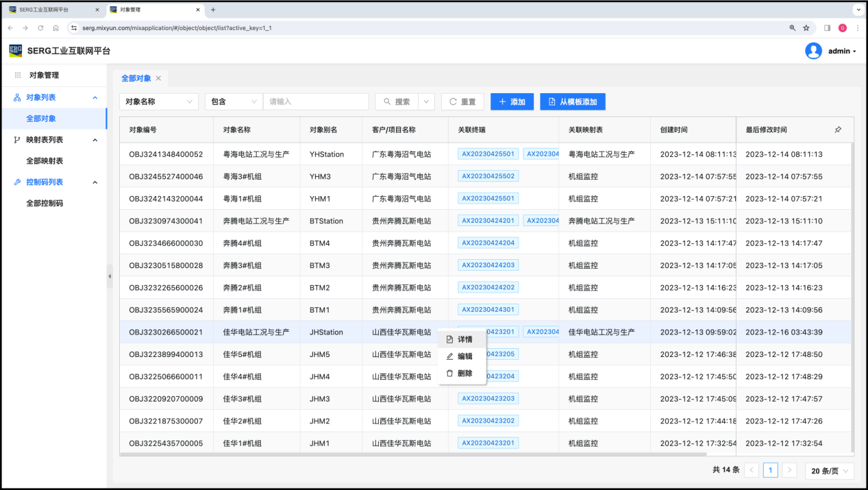Click the 请输入 search input field
This screenshot has width=868, height=490.
316,101
